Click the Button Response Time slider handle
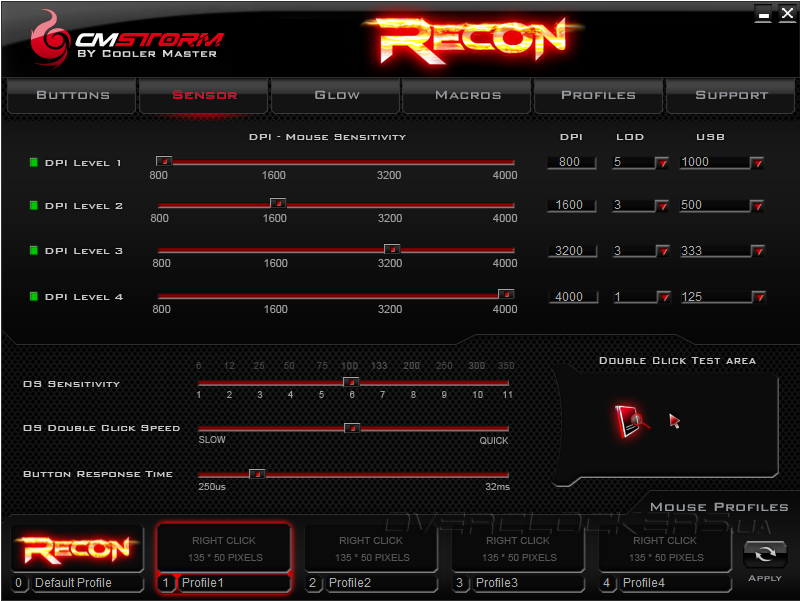Screen dimensions: 800x601 click(x=257, y=474)
